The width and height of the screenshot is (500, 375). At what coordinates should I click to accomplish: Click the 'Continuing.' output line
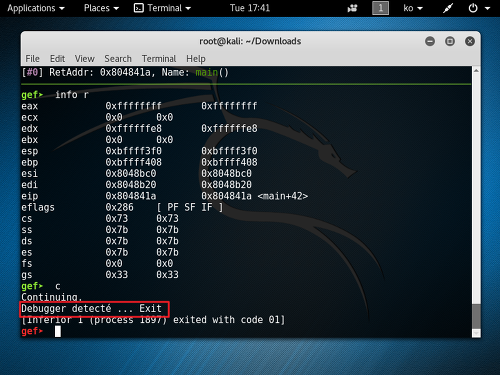click(52, 297)
